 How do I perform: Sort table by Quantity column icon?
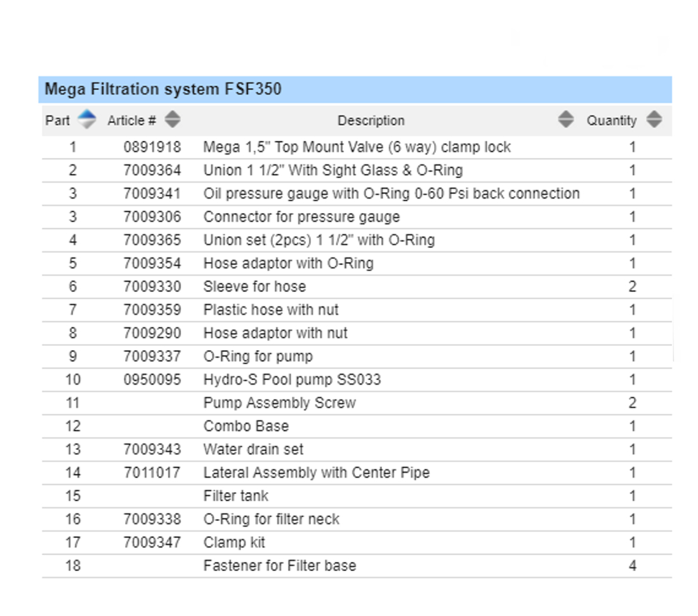click(x=654, y=119)
